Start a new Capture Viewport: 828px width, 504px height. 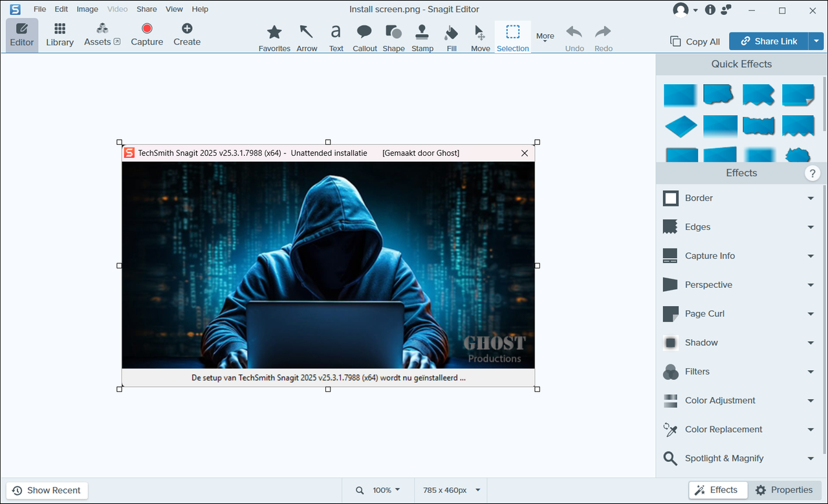[x=147, y=35]
